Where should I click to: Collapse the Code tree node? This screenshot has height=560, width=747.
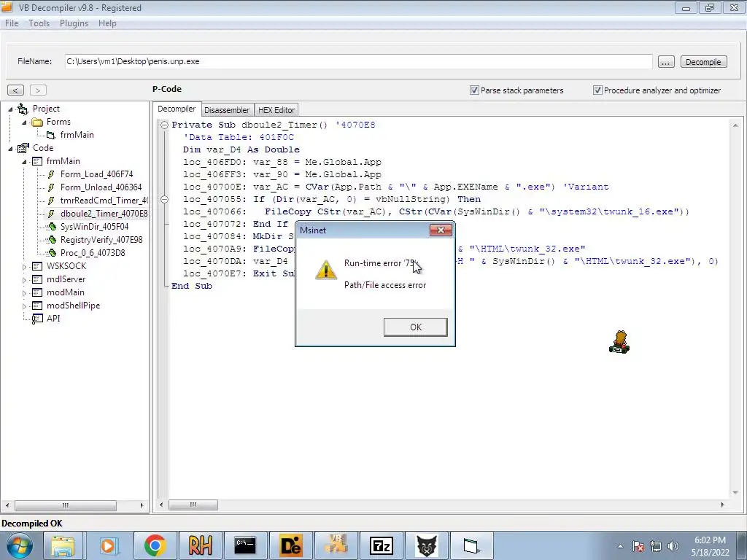coord(10,149)
